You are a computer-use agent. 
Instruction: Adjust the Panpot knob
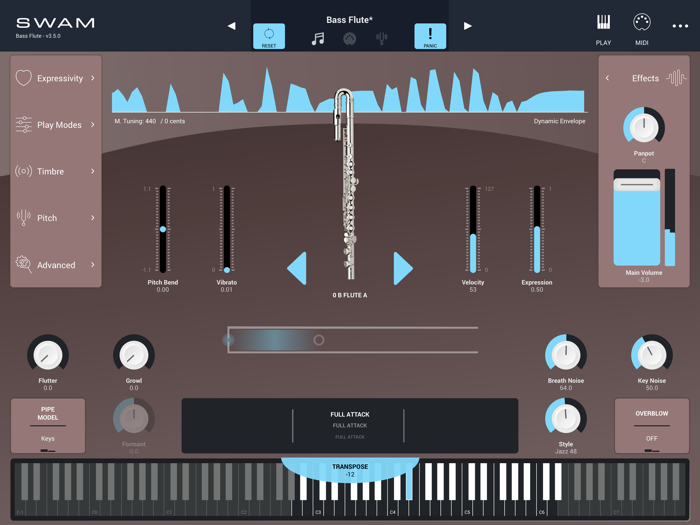(x=644, y=127)
